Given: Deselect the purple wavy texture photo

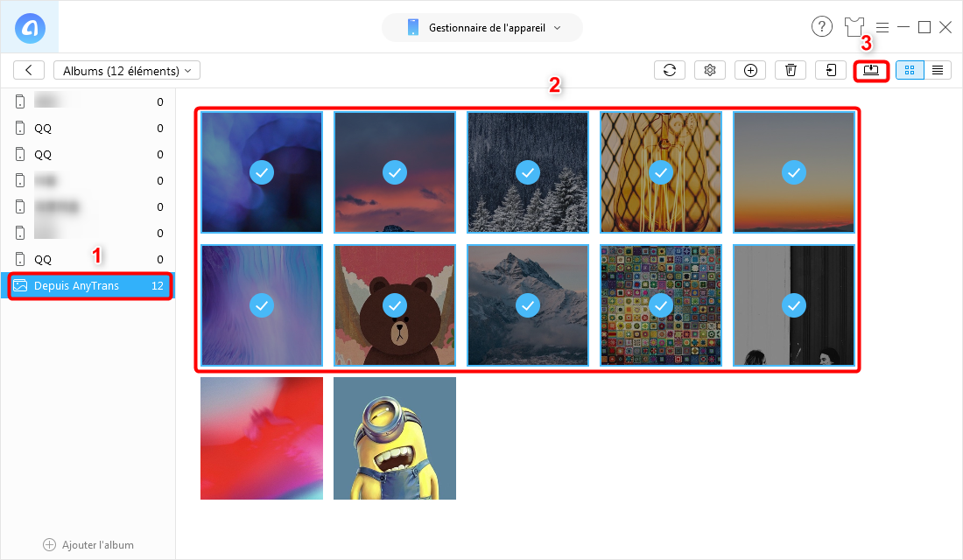Looking at the screenshot, I should [262, 305].
